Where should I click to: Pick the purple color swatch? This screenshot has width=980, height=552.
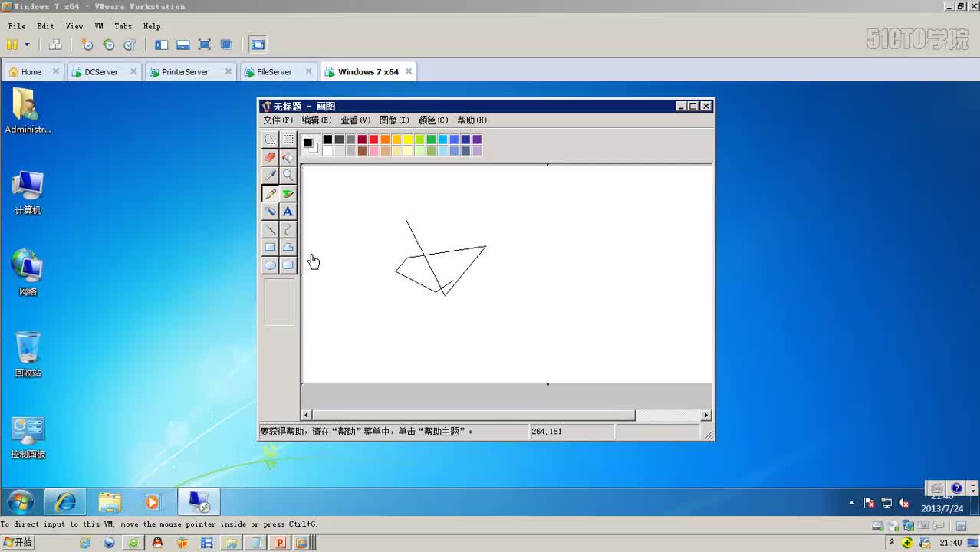point(477,140)
